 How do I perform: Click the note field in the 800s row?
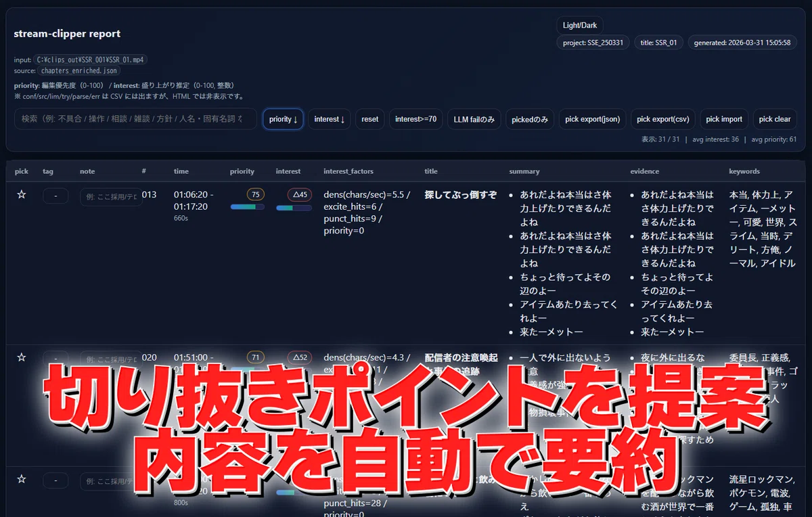111,481
